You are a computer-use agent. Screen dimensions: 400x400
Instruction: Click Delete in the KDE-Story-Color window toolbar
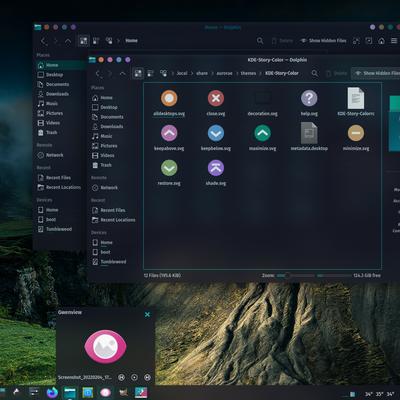[x=336, y=73]
